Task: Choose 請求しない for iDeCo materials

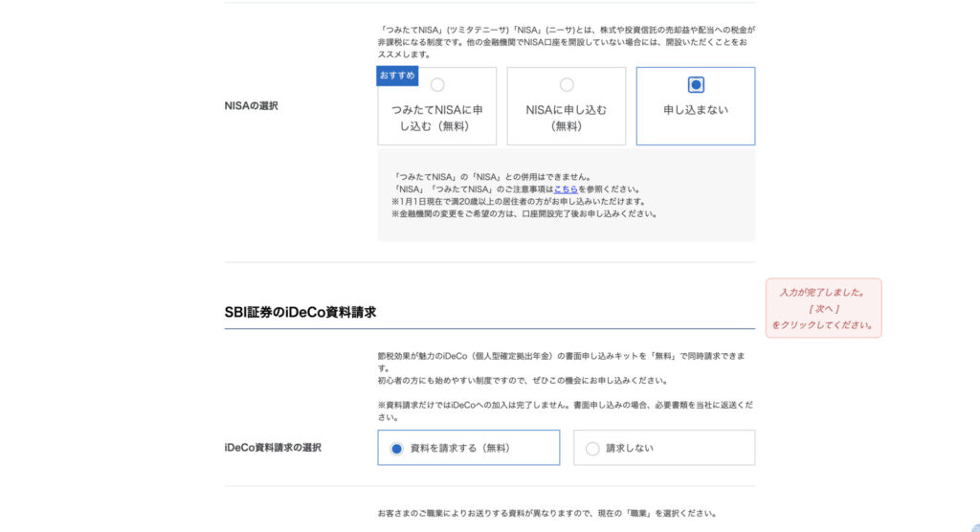Action: [664, 448]
